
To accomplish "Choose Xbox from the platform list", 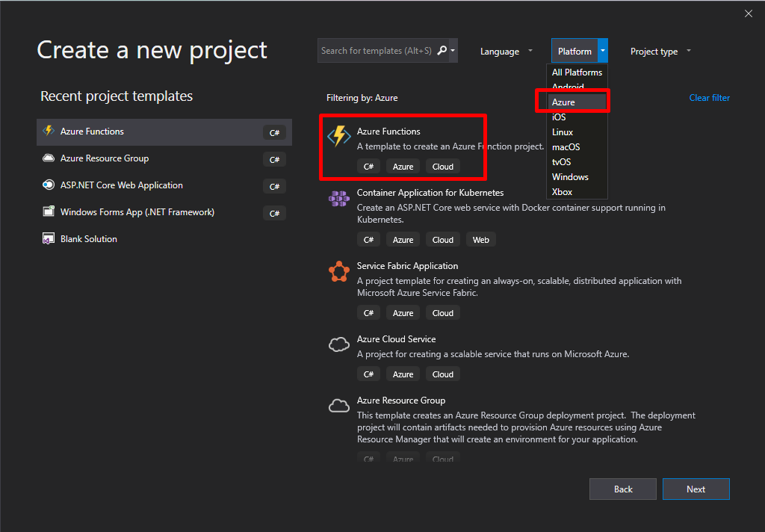I will (x=577, y=192).
